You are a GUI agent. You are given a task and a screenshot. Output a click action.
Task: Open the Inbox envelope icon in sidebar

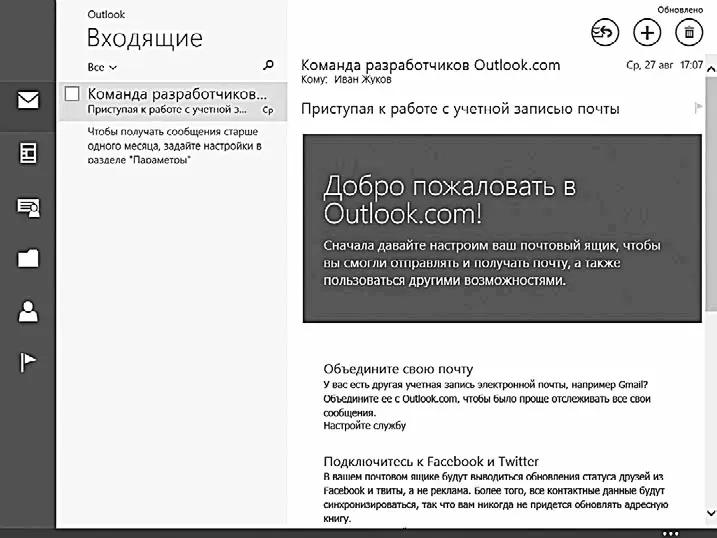[28, 100]
